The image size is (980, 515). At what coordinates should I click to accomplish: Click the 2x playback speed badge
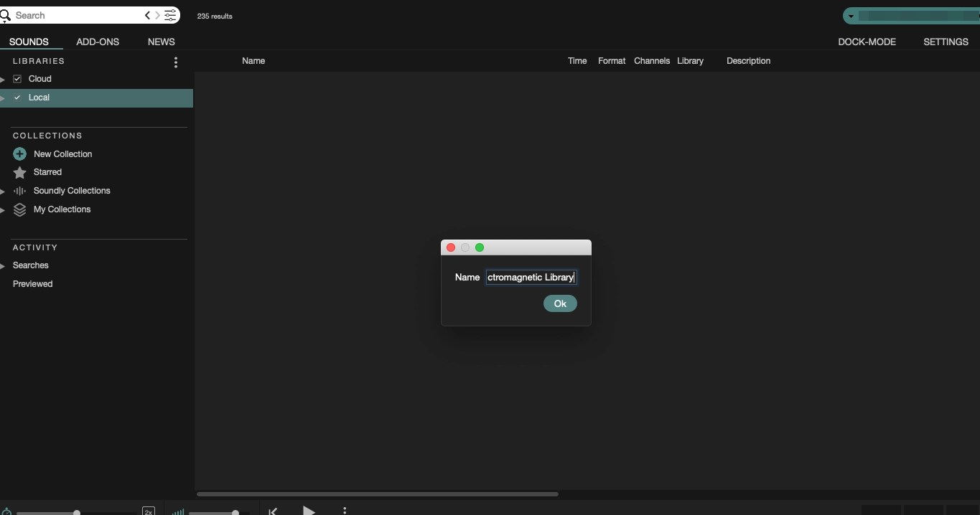(149, 511)
